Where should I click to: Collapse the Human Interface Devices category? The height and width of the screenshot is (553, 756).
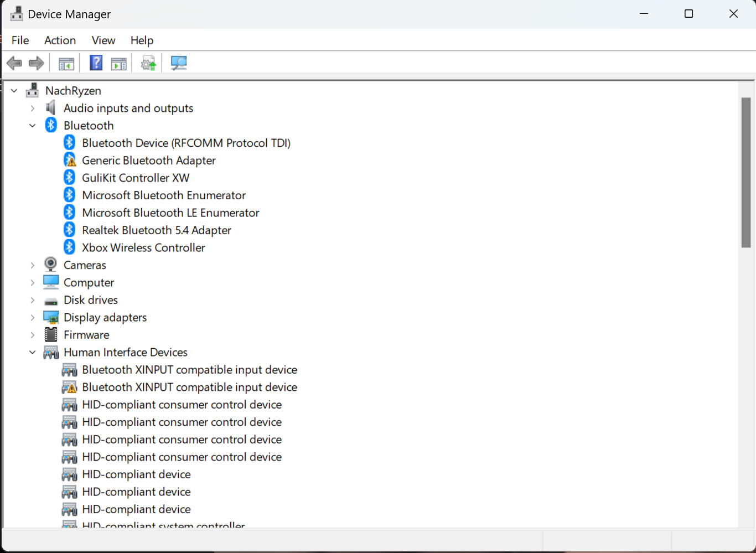[x=33, y=352]
